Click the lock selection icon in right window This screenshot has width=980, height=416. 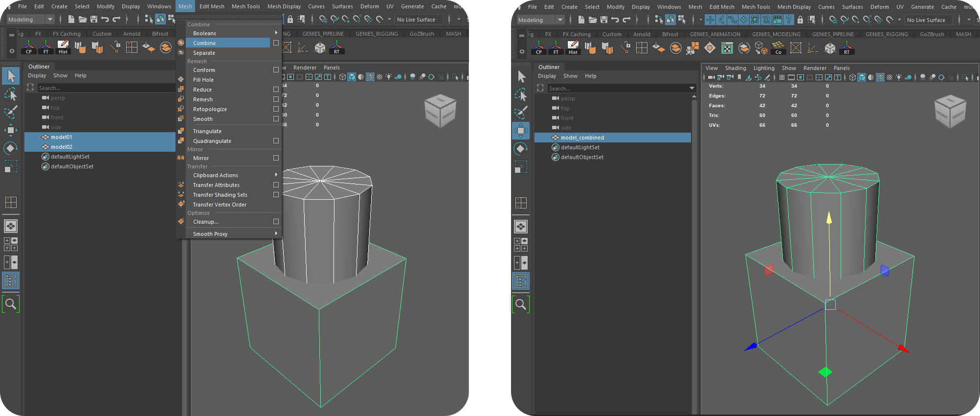[x=800, y=20]
